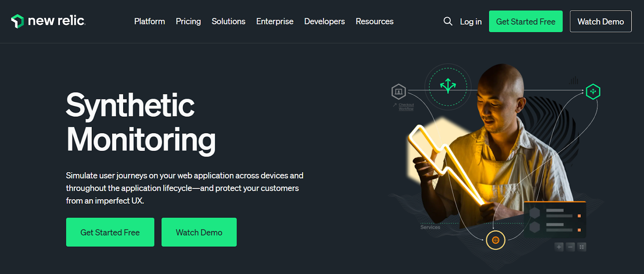Open the Platform menu
Image resolution: width=644 pixels, height=274 pixels.
149,21
